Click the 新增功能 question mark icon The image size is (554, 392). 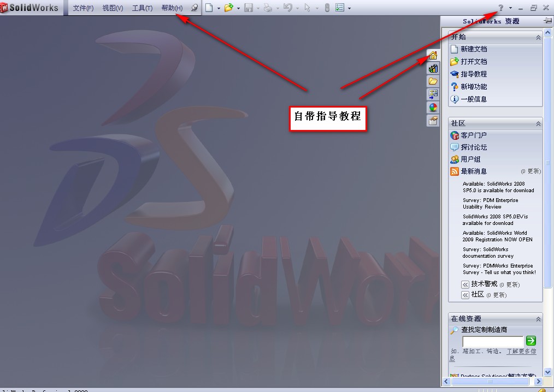(455, 86)
